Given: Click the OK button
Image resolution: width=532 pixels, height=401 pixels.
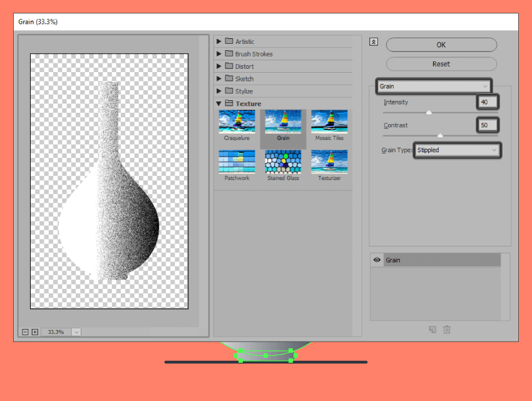Looking at the screenshot, I should click(441, 45).
